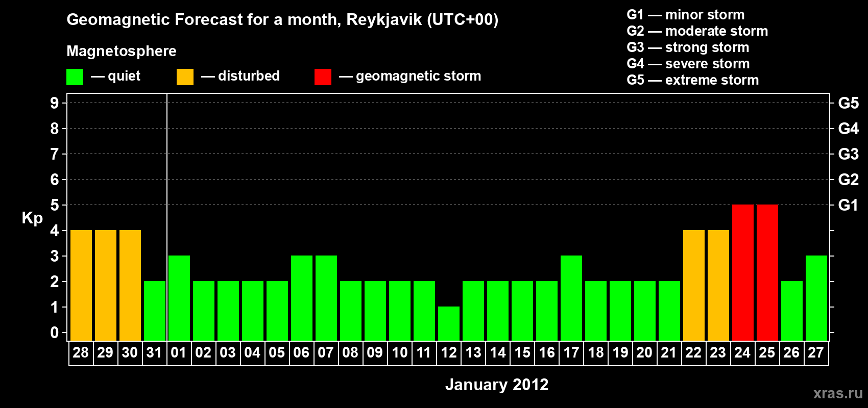Click the date label 01 on axis
The image size is (868, 408).
click(x=179, y=352)
